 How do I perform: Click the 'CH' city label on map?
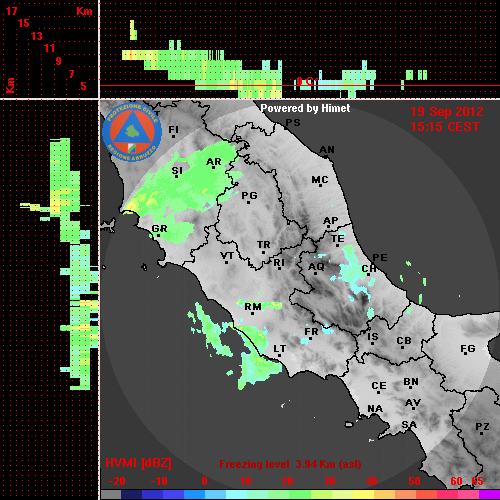(369, 269)
